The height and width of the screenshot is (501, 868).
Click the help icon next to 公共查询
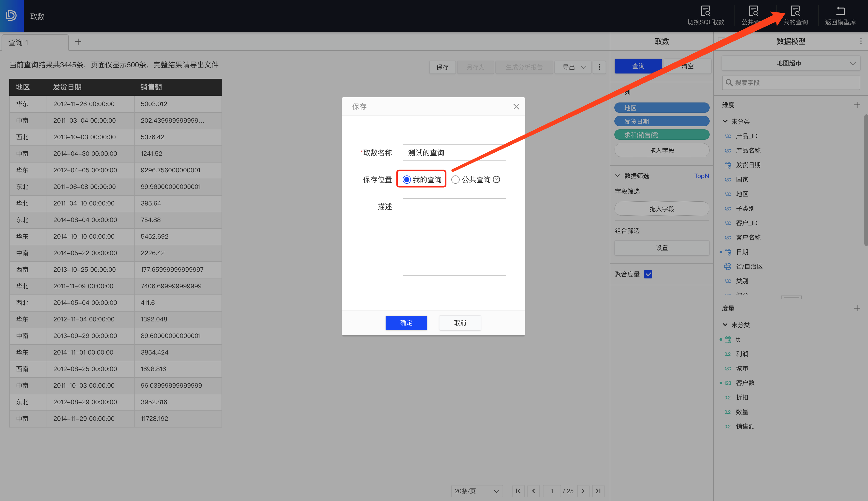tap(496, 180)
